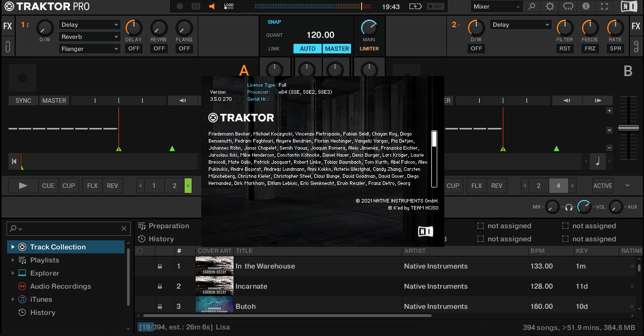
Task: Toggle SNAP mode in master panel
Action: 274,22
